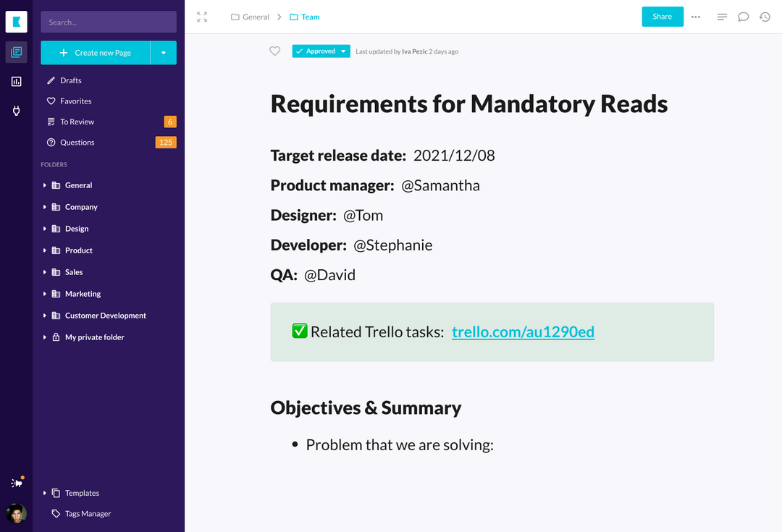This screenshot has height=532, width=782.
Task: Open the comments panel
Action: [x=743, y=16]
